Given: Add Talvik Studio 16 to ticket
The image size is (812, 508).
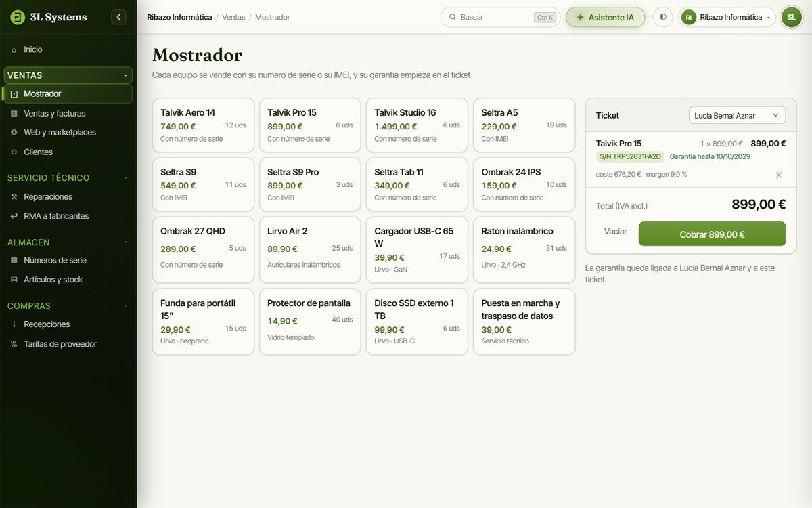Looking at the screenshot, I should click(x=417, y=125).
